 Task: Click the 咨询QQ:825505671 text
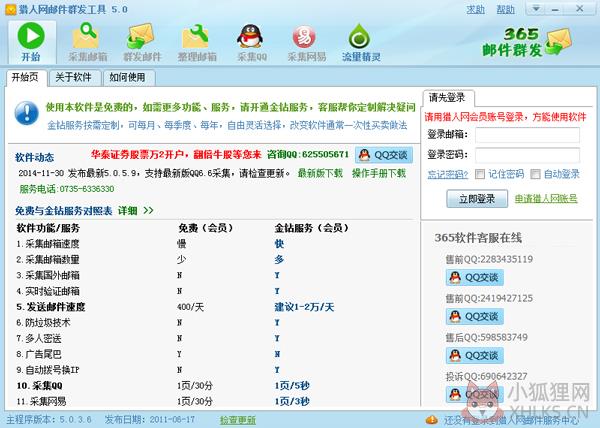308,155
